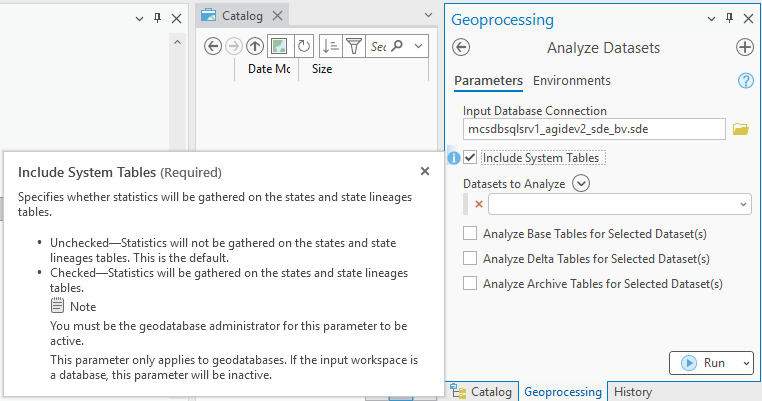
Task: Check Analyze Archive Tables for Selected Dataset(s)
Action: (x=470, y=283)
